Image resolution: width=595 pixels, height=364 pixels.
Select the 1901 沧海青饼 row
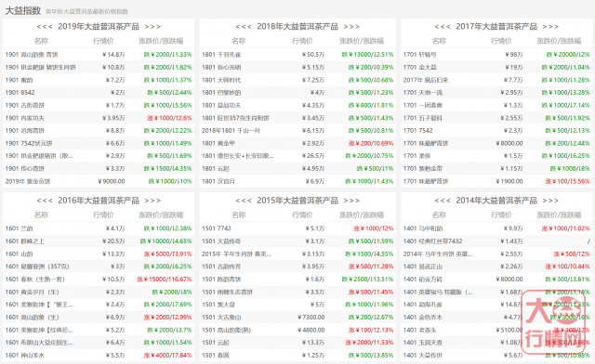99,130
